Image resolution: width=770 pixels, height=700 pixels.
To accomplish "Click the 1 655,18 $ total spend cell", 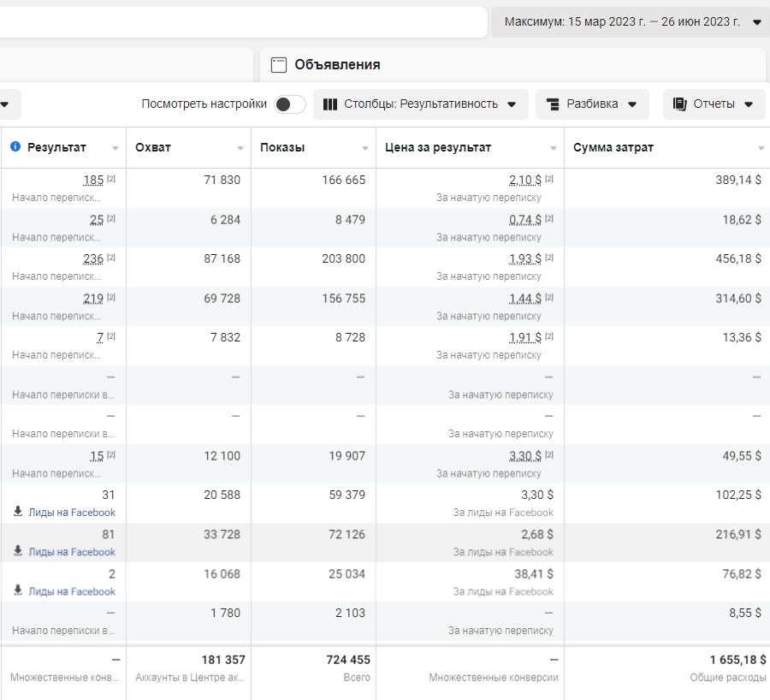I will pyautogui.click(x=737, y=660).
